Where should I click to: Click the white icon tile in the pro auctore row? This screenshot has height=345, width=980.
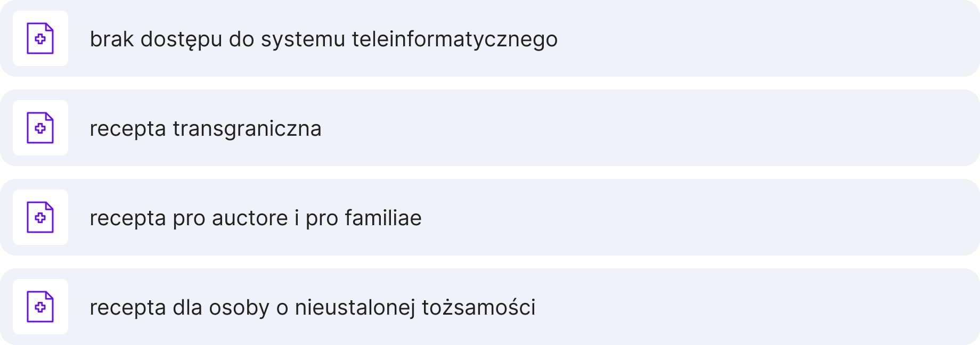pyautogui.click(x=40, y=217)
